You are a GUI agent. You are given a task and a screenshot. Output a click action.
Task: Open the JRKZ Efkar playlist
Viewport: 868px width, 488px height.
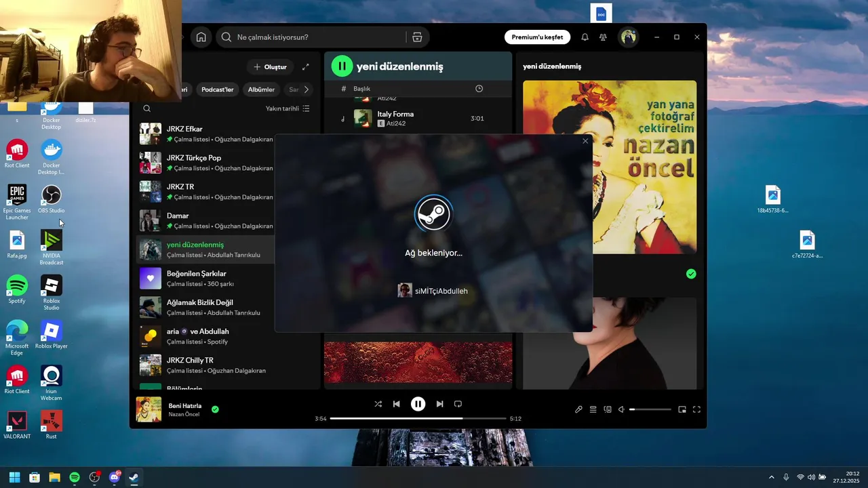pyautogui.click(x=205, y=134)
